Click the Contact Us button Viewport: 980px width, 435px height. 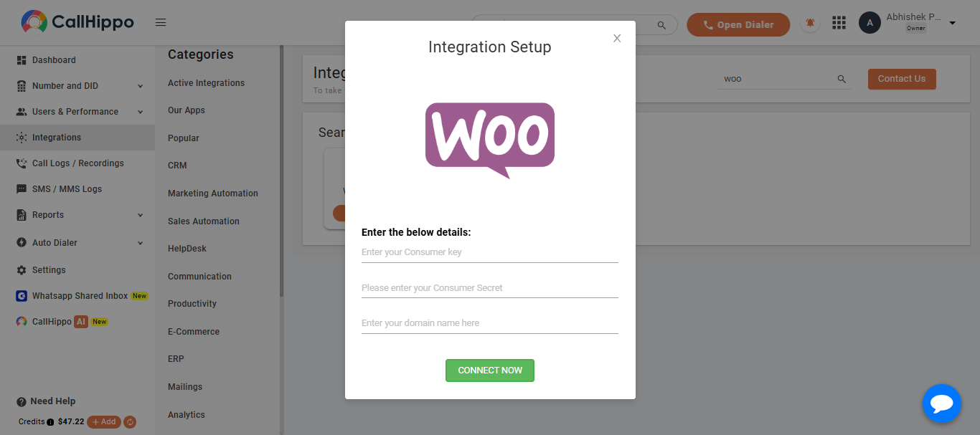[x=902, y=79]
